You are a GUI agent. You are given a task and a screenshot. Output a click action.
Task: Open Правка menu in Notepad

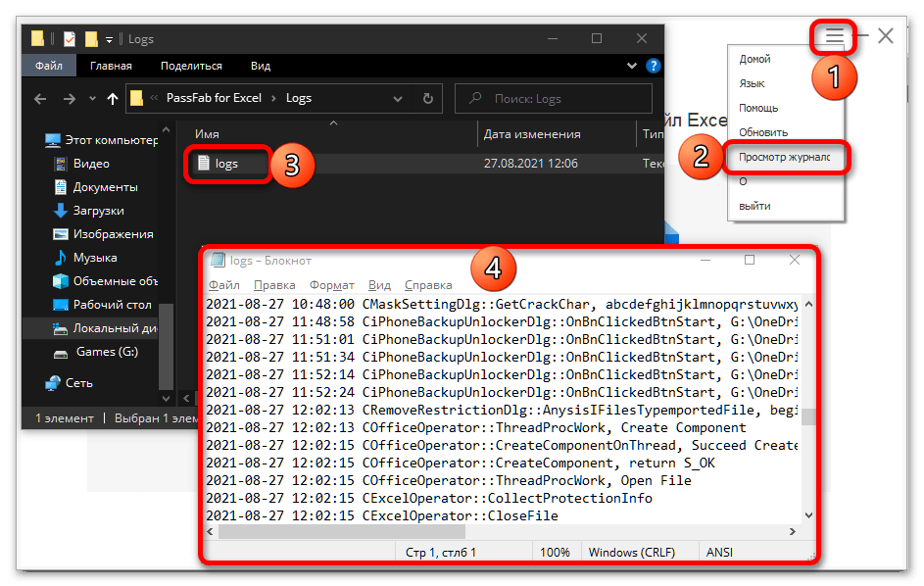point(274,285)
